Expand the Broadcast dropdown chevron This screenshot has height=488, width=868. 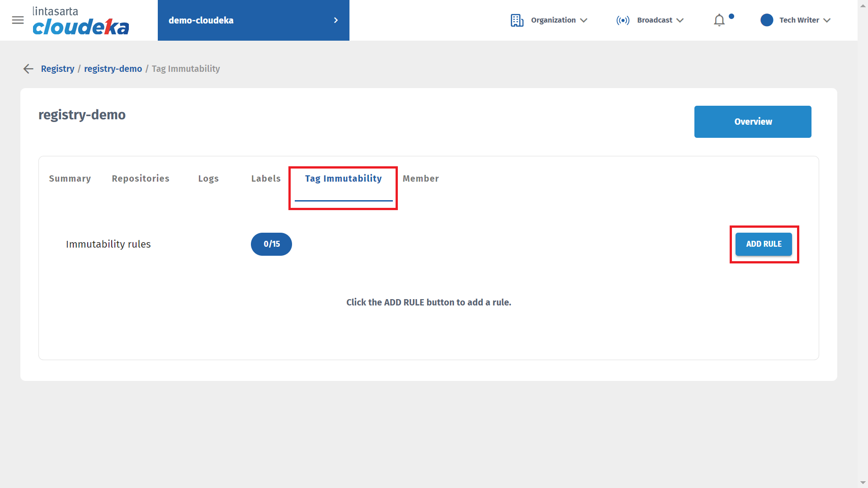(x=680, y=20)
